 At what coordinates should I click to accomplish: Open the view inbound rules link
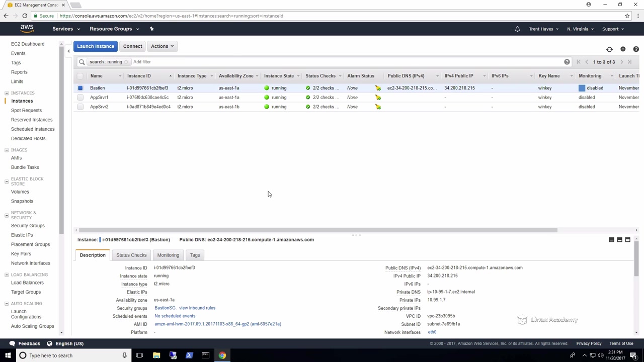(x=197, y=308)
